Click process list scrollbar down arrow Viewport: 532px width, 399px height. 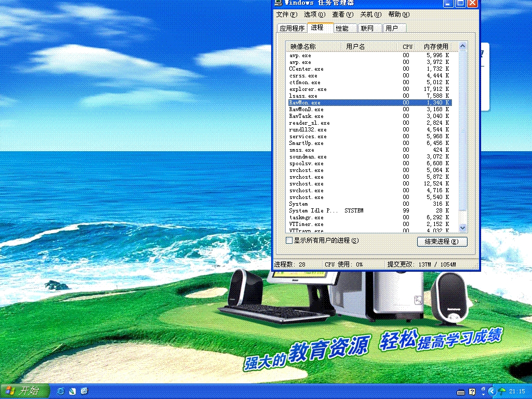[462, 228]
